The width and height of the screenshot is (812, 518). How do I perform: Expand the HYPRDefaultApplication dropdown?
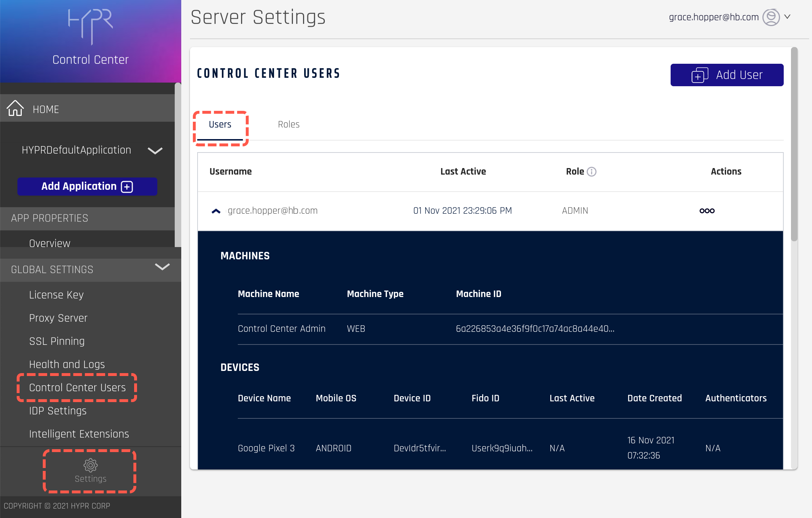[155, 150]
